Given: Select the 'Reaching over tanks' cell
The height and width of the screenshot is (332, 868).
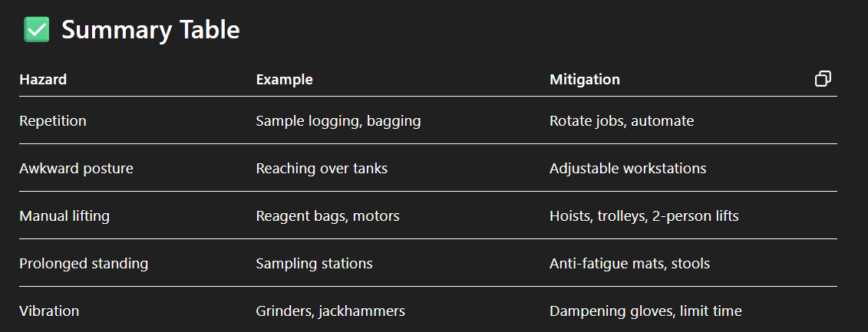Looking at the screenshot, I should pyautogui.click(x=322, y=169).
